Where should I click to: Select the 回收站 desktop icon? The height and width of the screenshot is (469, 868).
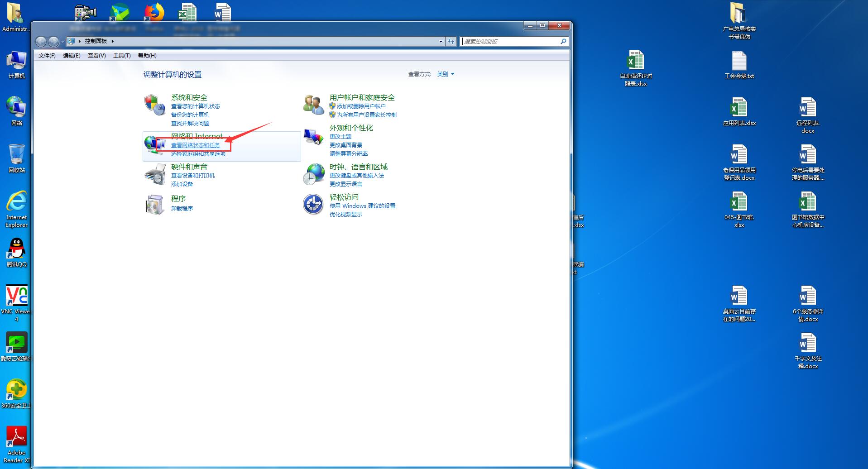point(17,158)
